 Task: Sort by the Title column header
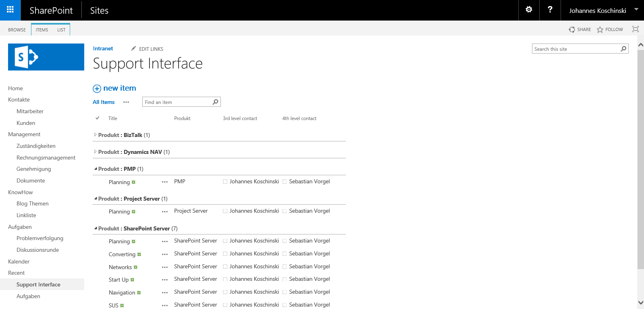pos(113,118)
